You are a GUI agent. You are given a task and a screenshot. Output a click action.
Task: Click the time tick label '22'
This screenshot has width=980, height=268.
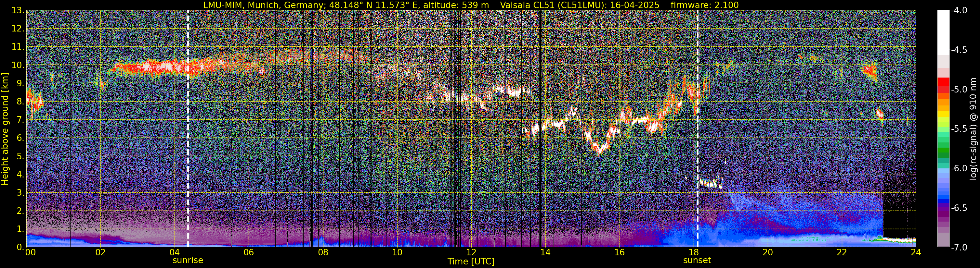[x=842, y=252]
